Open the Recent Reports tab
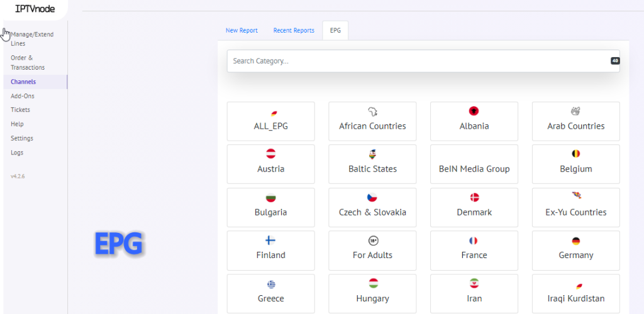This screenshot has height=314, width=644. (294, 31)
